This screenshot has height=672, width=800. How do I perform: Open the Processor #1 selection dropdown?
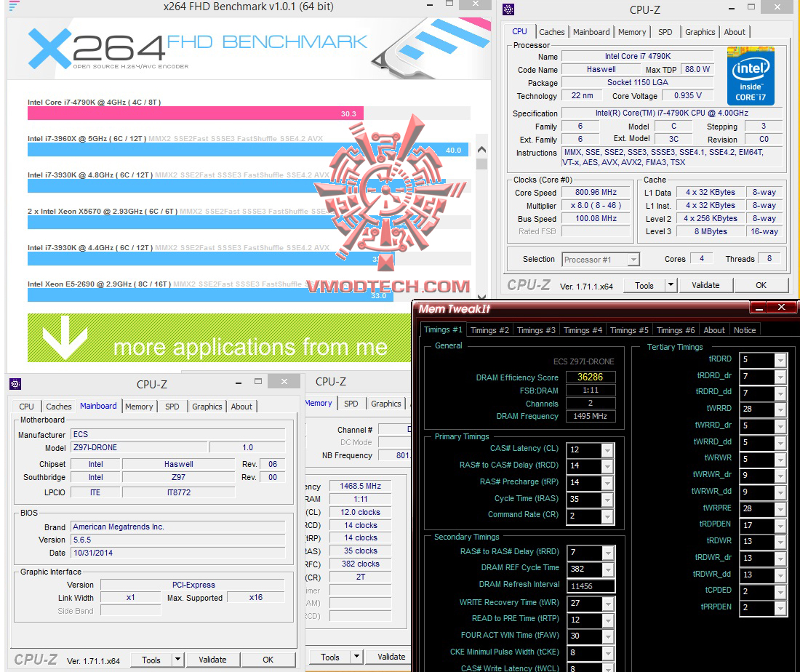(633, 260)
